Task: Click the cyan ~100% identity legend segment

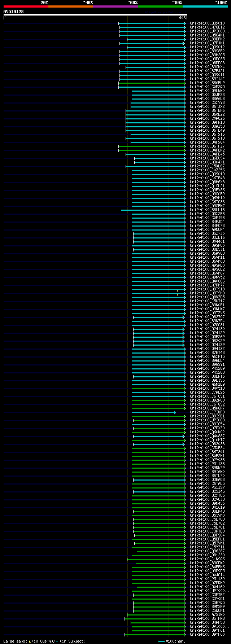Action: point(205,6)
